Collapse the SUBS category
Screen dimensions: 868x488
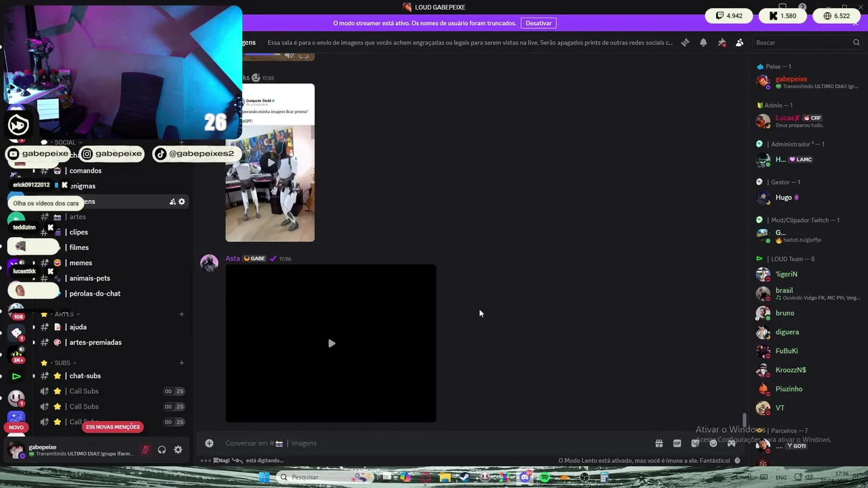point(62,363)
